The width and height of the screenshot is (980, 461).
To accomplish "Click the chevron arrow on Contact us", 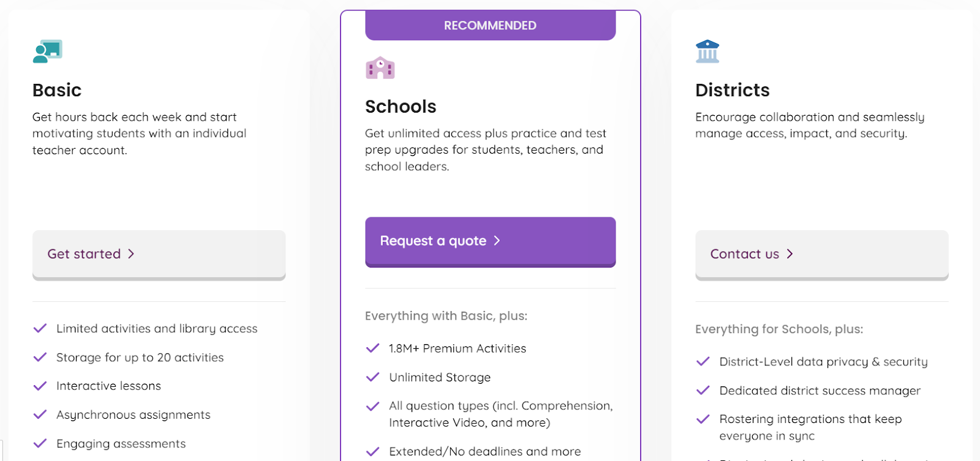I will pyautogui.click(x=790, y=254).
